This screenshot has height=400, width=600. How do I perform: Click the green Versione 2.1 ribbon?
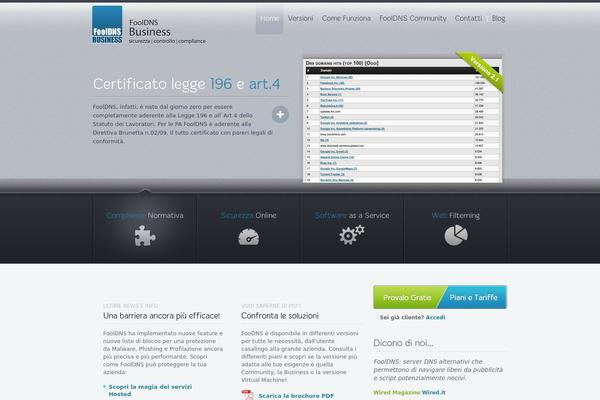pos(484,69)
